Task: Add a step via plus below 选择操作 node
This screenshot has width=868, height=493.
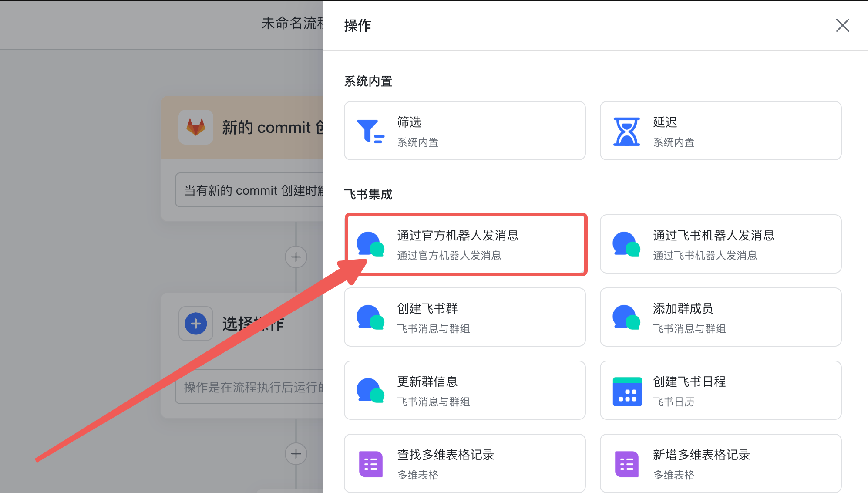Action: click(x=296, y=454)
